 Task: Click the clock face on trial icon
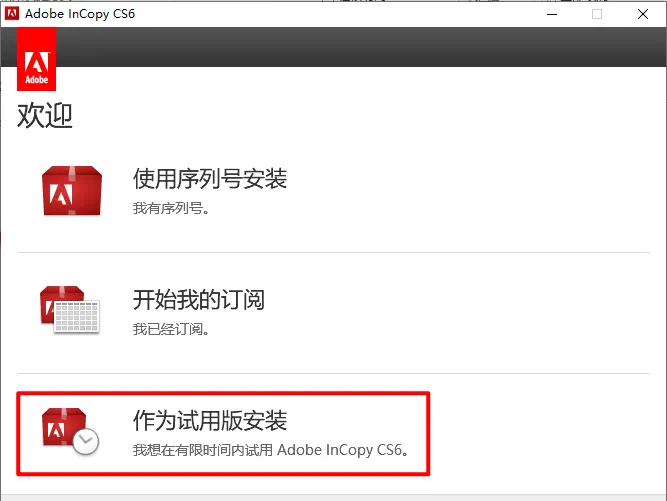[86, 441]
